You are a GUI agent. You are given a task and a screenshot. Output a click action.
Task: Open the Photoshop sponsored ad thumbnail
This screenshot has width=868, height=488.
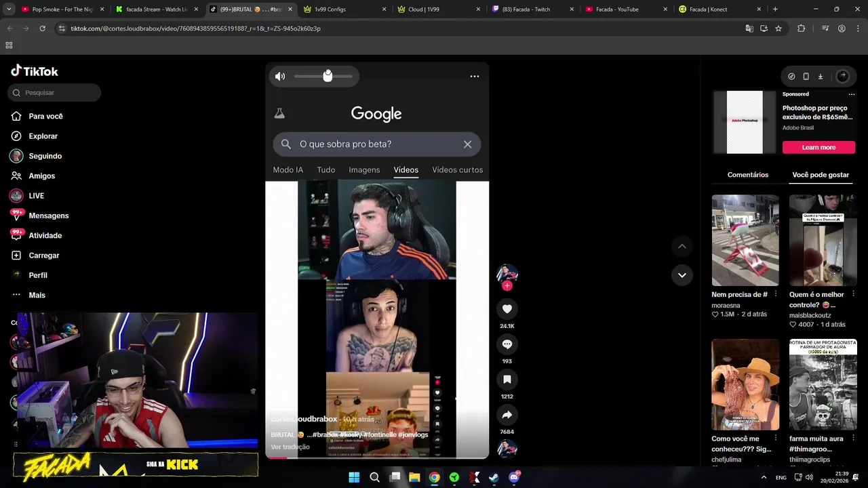pyautogui.click(x=745, y=122)
